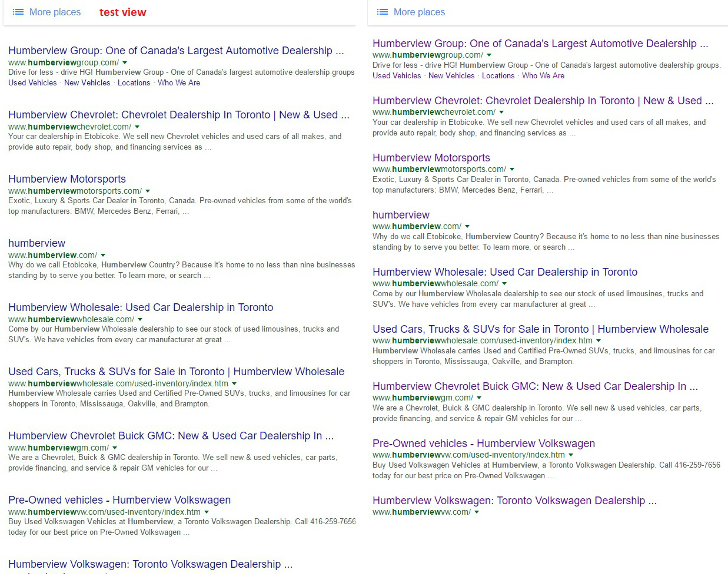Expand arrow next to humberviewvw.com/ in right panel

pyautogui.click(x=477, y=512)
